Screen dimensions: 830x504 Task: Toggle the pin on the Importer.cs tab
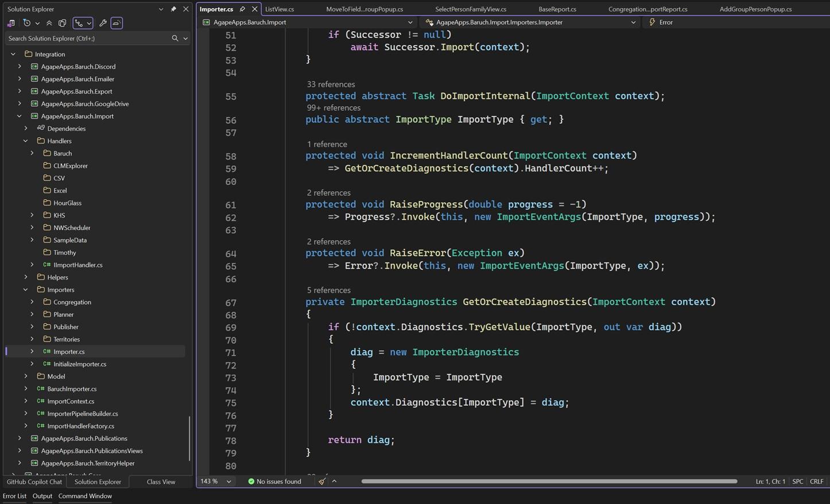click(242, 9)
